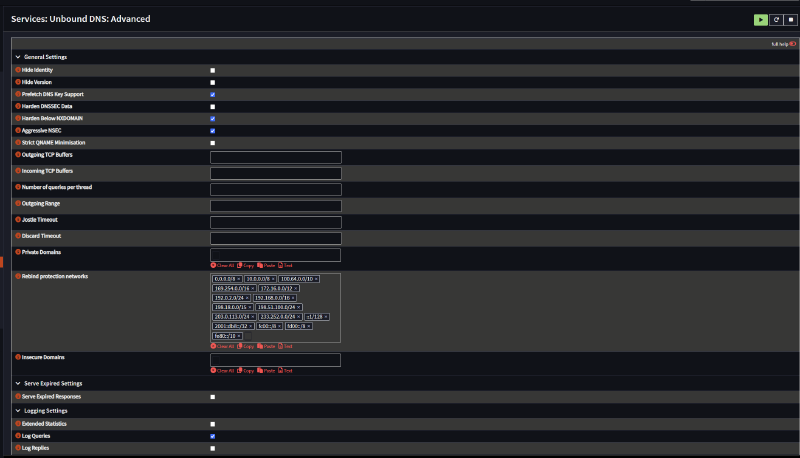Image resolution: width=800 pixels, height=458 pixels.
Task: Show help info for Rebind protection networks
Action: pos(18,276)
